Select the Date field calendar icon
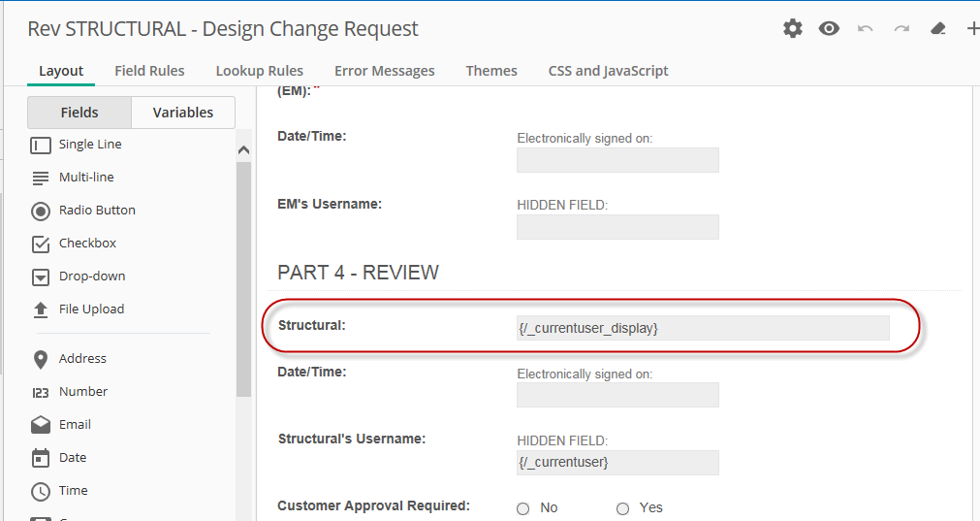Image resolution: width=980 pixels, height=521 pixels. tap(41, 458)
